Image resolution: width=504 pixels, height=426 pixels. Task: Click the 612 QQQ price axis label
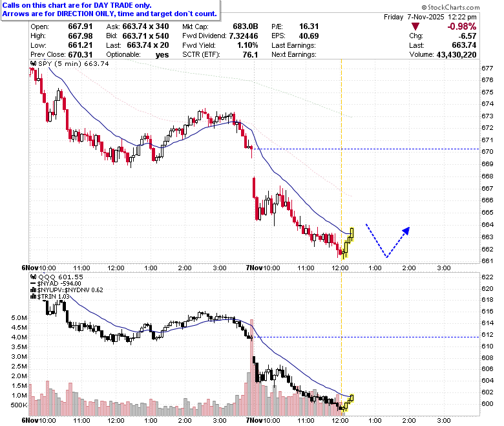click(487, 335)
